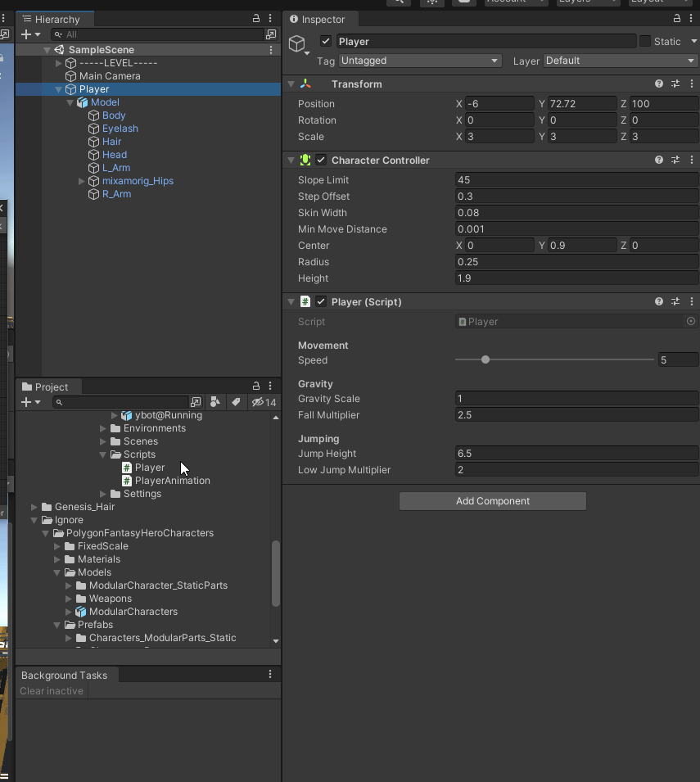Toggle hidden packages visibility icon showing 14
The image size is (700, 782).
(264, 402)
